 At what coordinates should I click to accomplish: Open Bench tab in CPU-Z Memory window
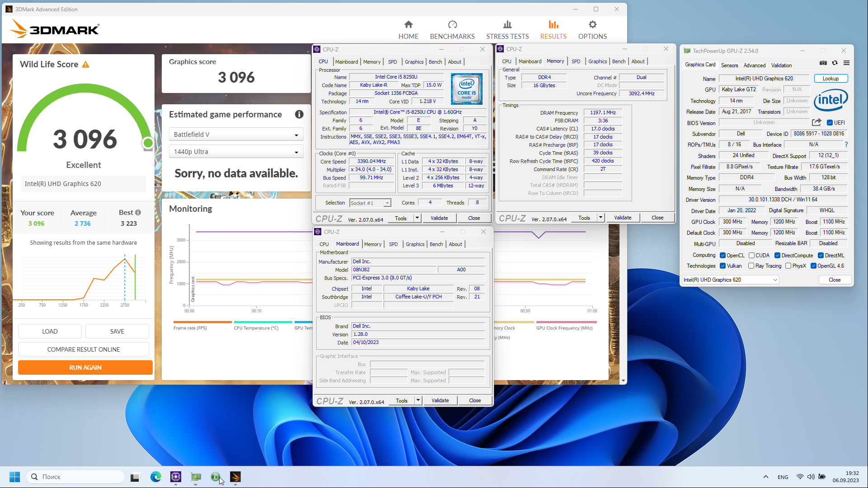[619, 61]
